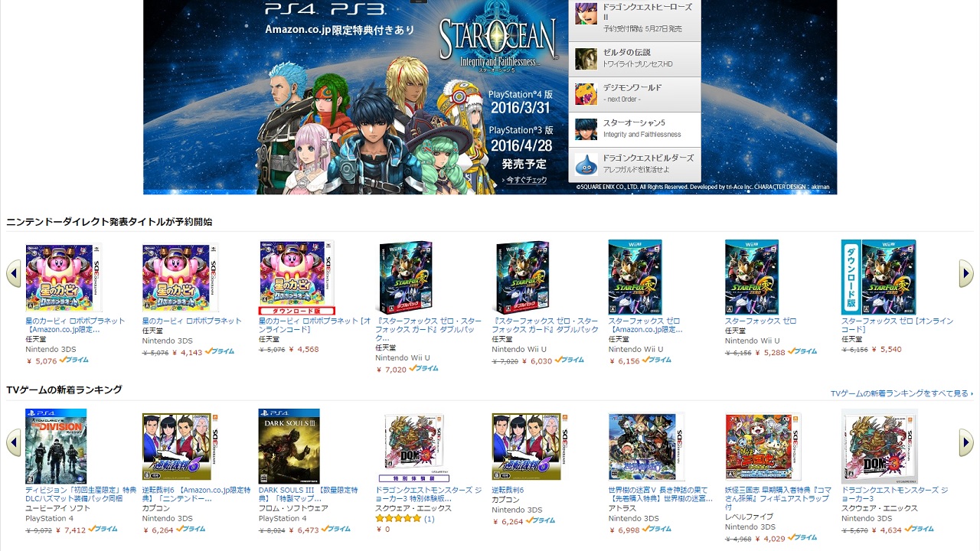Choose the Zelda Twilight Princess HD entry

pyautogui.click(x=635, y=59)
